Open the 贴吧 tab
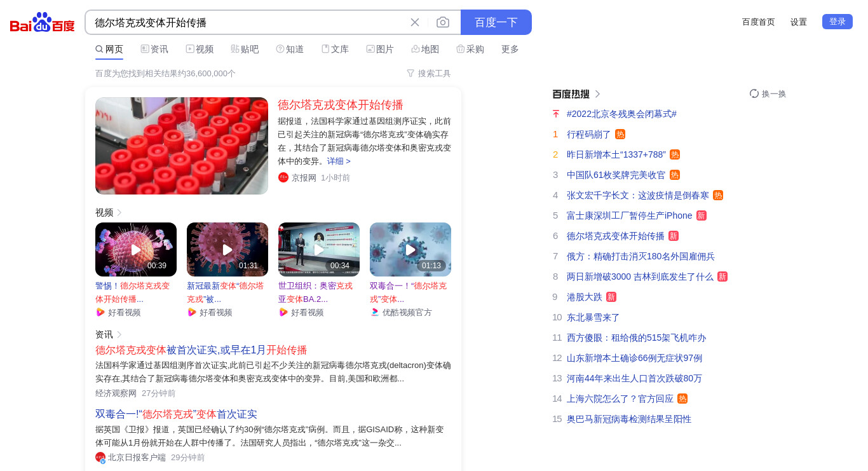 coord(245,49)
